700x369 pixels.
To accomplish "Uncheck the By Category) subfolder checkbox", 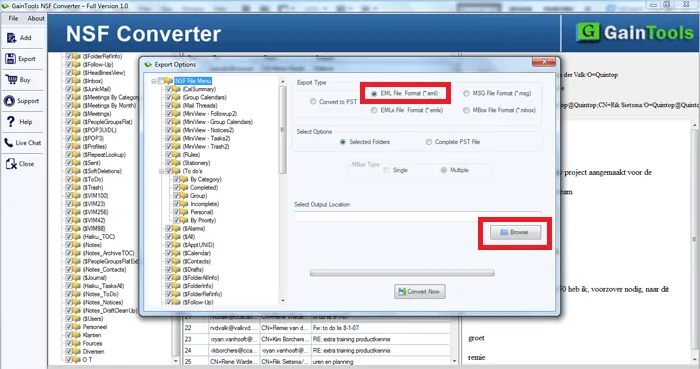I will point(177,179).
